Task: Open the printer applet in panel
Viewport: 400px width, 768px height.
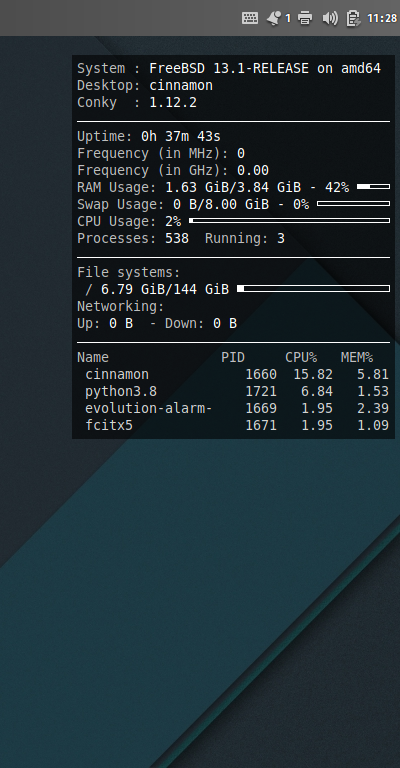Action: point(305,18)
